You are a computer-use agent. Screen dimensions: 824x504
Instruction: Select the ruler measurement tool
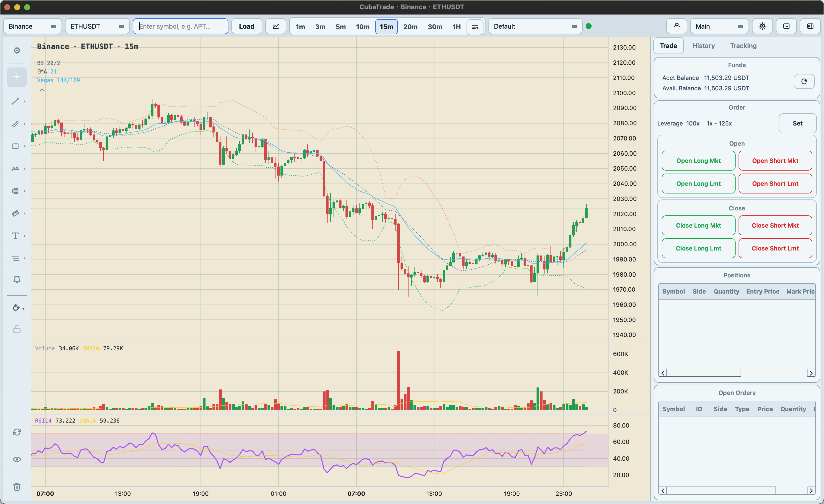click(x=15, y=213)
